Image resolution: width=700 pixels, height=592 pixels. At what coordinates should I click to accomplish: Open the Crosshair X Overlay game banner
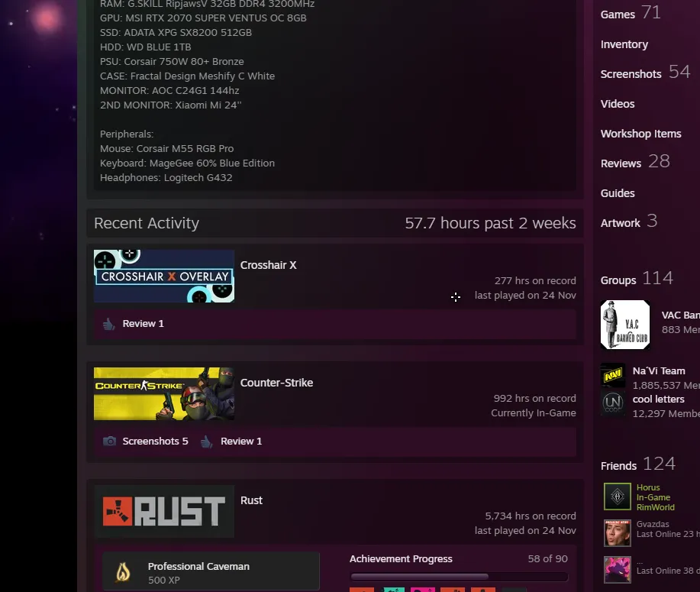pos(164,276)
